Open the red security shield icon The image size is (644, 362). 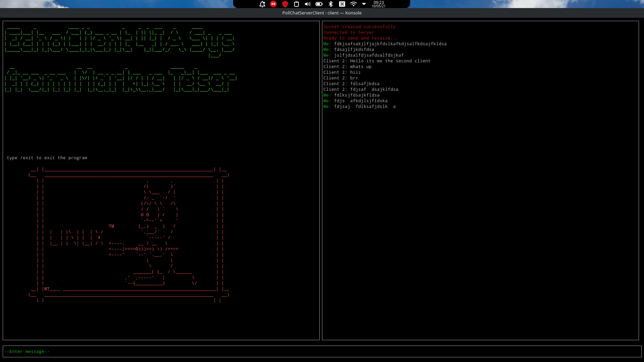(285, 4)
